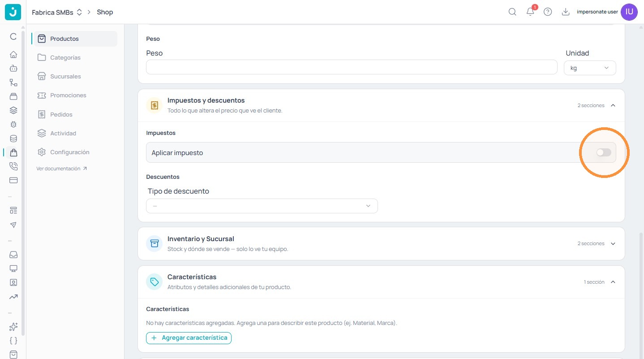Click into the Peso input field

click(352, 67)
